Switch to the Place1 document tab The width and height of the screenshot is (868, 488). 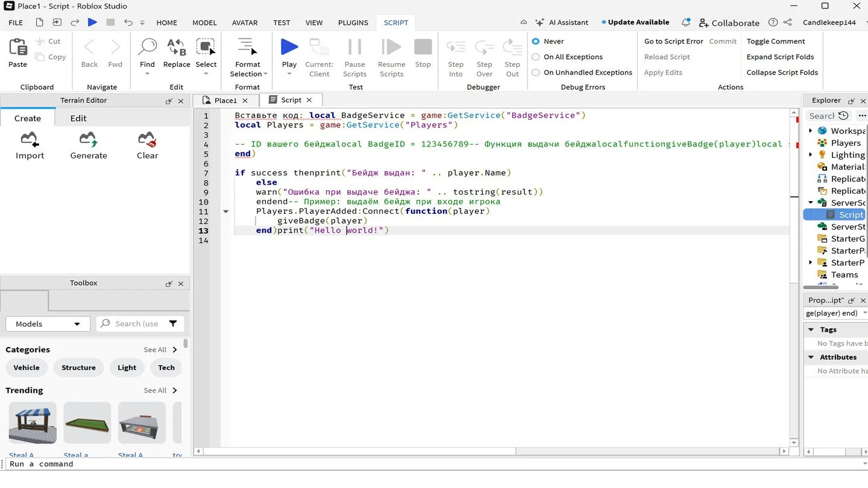click(x=225, y=101)
